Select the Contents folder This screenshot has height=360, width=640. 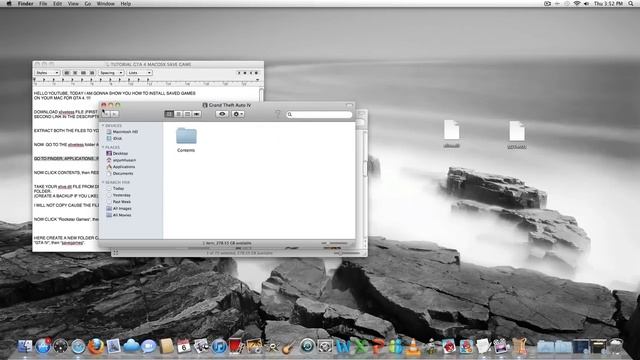pyautogui.click(x=186, y=140)
